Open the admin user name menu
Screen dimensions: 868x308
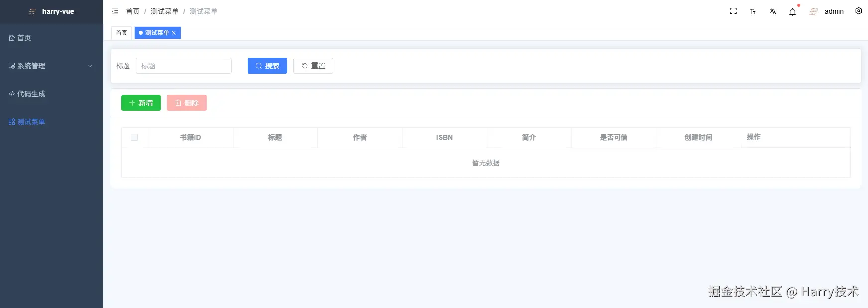[x=834, y=11]
